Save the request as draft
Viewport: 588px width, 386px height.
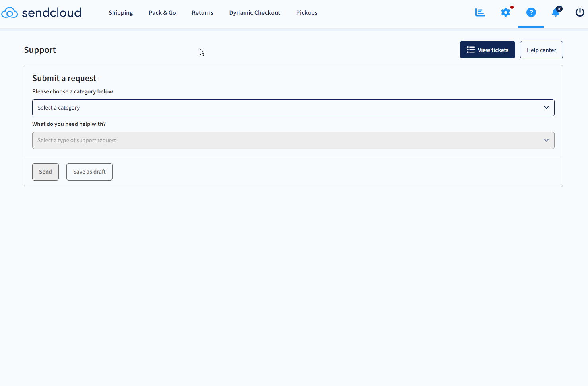(89, 172)
